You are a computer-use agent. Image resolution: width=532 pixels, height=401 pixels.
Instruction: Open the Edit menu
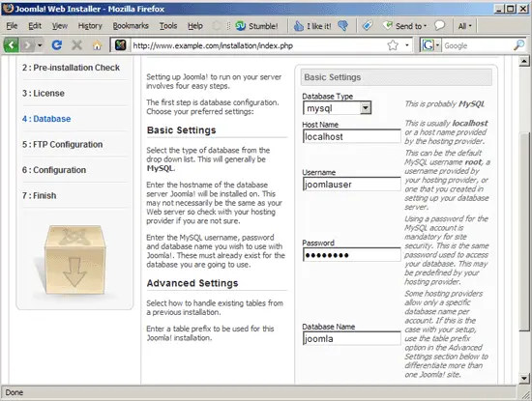[x=35, y=26]
